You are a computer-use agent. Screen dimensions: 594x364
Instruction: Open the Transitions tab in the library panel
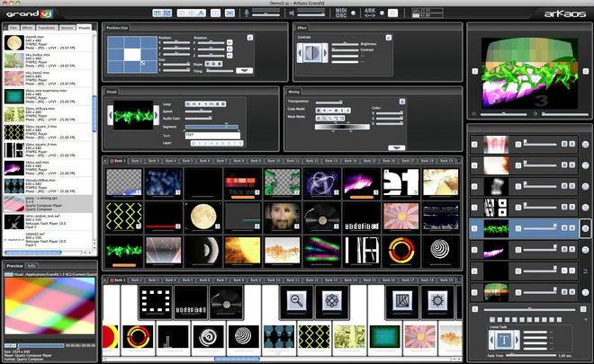pos(47,28)
